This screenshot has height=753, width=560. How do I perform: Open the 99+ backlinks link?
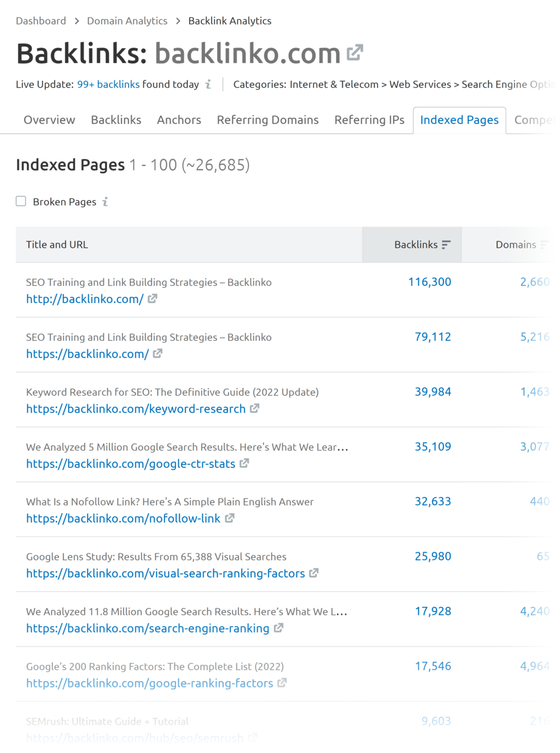(x=108, y=85)
